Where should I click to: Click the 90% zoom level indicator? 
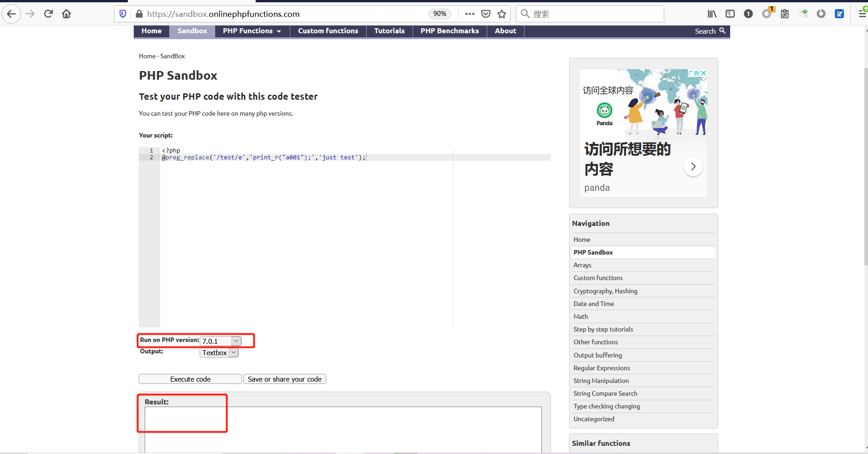click(x=439, y=14)
